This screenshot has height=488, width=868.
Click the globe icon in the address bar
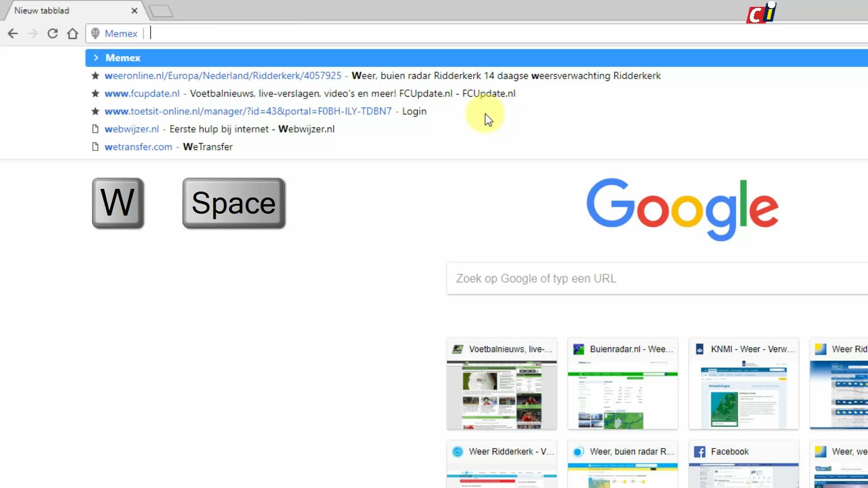pyautogui.click(x=95, y=33)
